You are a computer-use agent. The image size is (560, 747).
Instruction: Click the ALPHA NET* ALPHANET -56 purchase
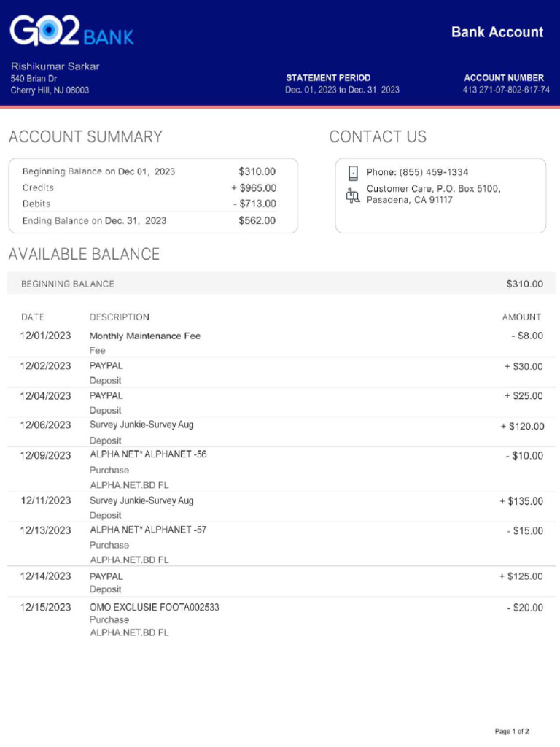(x=148, y=454)
